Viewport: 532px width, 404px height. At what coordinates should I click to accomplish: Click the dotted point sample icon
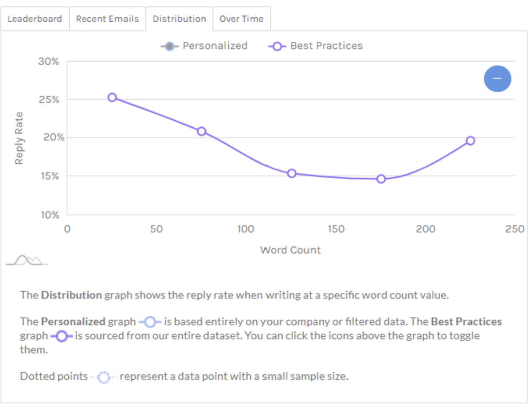(103, 377)
